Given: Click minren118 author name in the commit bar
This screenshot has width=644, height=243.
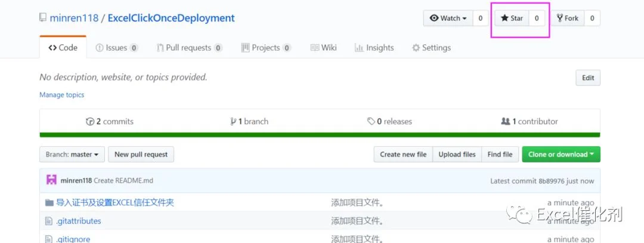Looking at the screenshot, I should point(76,180).
